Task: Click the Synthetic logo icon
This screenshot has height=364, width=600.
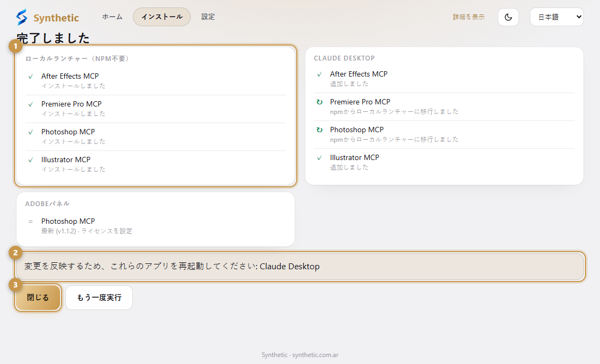Action: pyautogui.click(x=22, y=17)
